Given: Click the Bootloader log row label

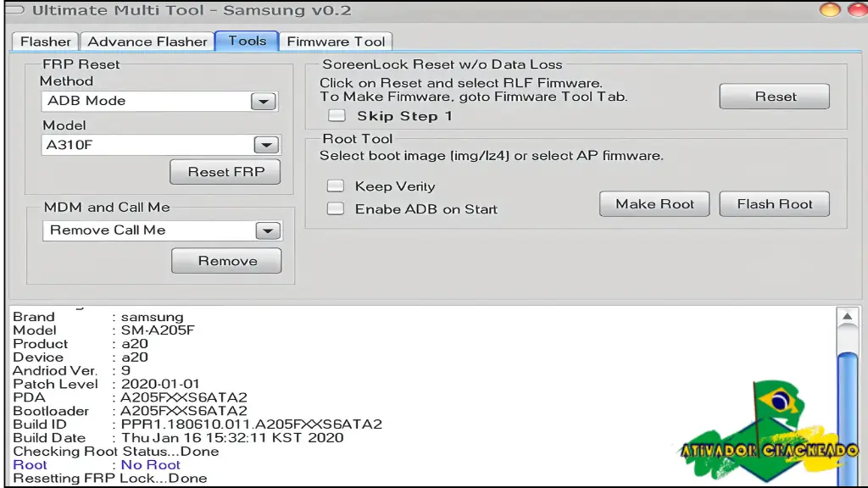Looking at the screenshot, I should coord(51,411).
